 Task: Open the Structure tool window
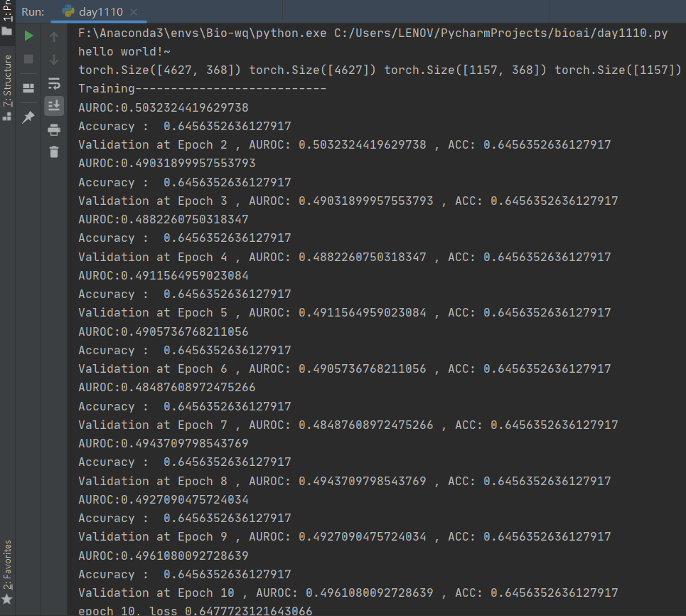[x=7, y=87]
